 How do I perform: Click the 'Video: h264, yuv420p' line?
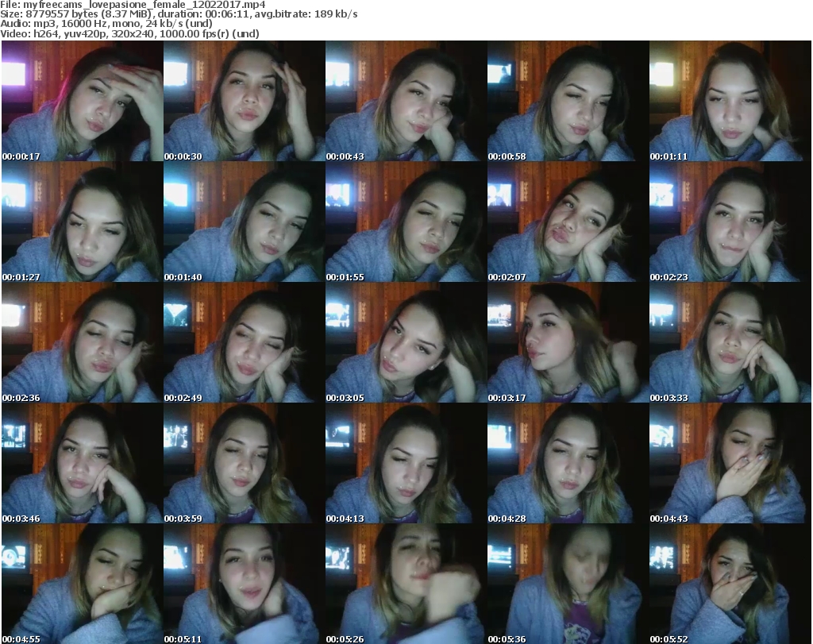(129, 33)
